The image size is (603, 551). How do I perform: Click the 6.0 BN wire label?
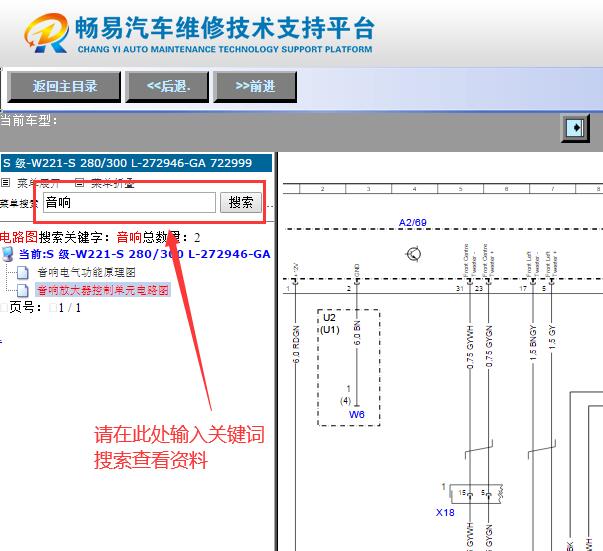point(357,333)
